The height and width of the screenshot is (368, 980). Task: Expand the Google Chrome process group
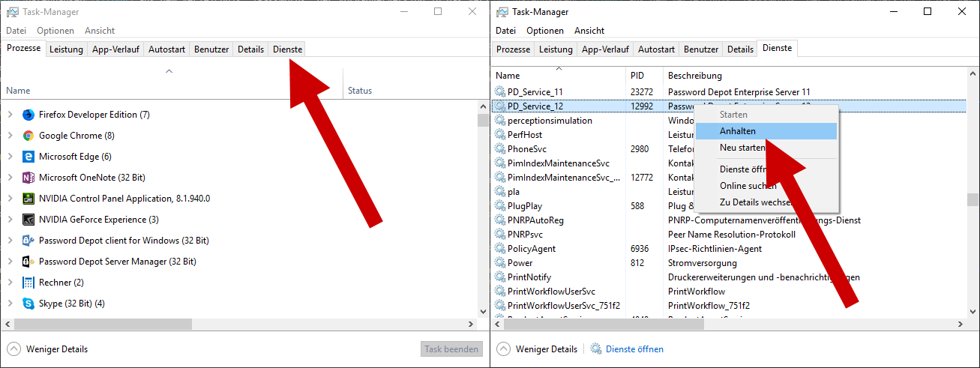[x=10, y=136]
